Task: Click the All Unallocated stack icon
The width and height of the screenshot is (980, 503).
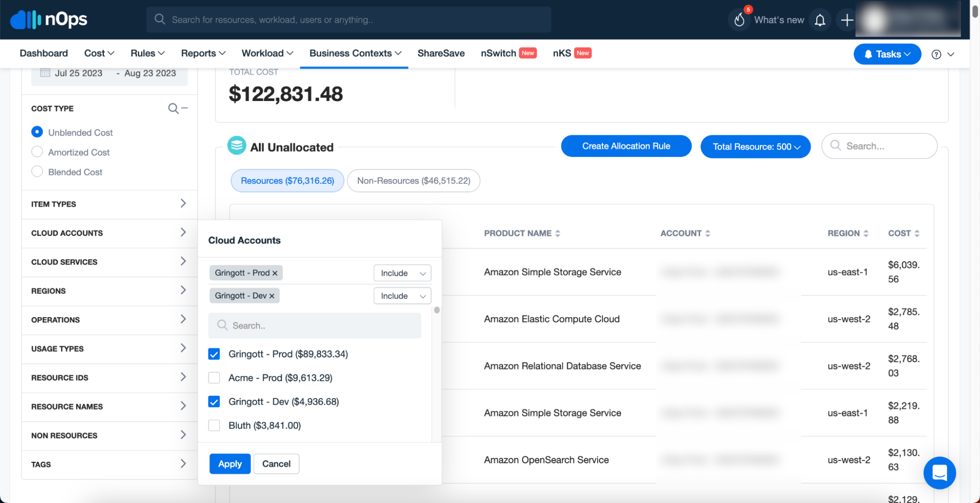Action: (x=237, y=146)
